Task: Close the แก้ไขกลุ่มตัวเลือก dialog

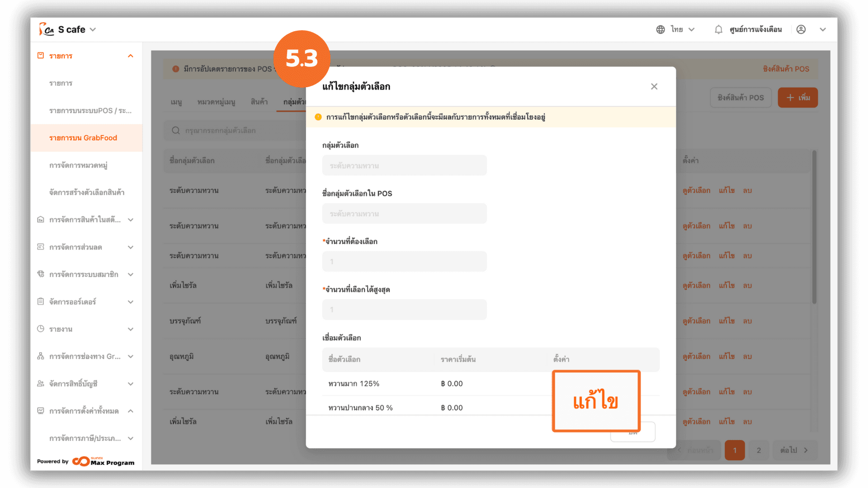Action: click(654, 86)
